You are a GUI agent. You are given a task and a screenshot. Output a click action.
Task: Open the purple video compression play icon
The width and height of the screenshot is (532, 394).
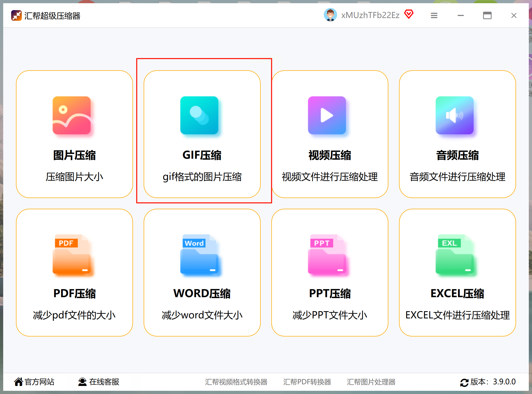(x=327, y=115)
